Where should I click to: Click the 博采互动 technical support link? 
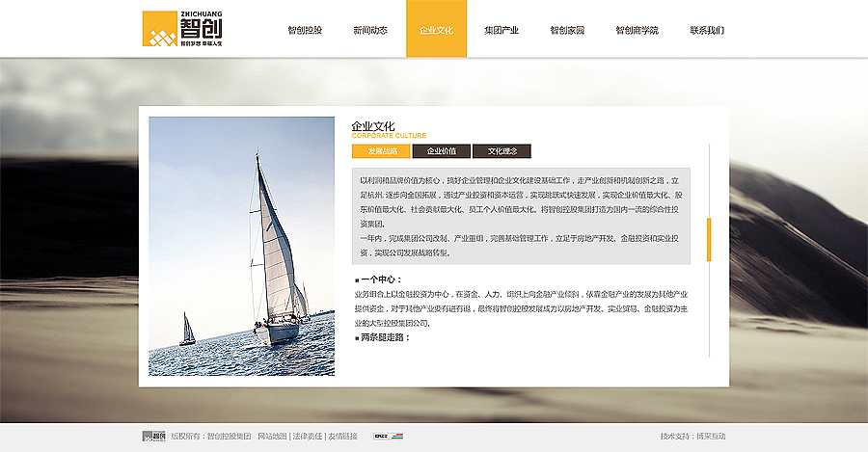(x=711, y=436)
